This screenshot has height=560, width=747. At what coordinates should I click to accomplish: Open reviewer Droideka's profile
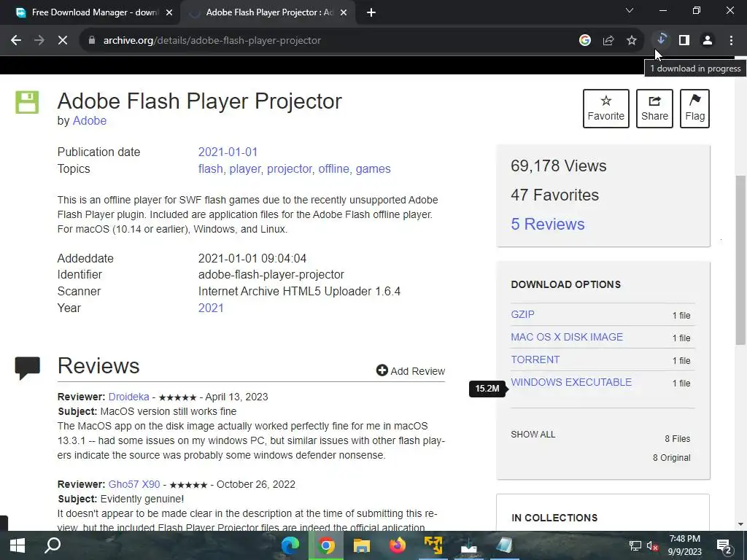[128, 397]
